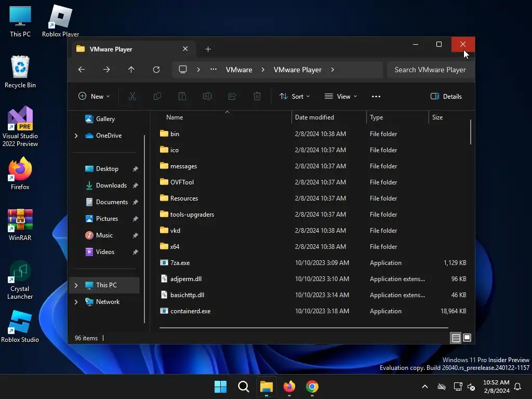Open clock and date in taskbar

click(496, 387)
